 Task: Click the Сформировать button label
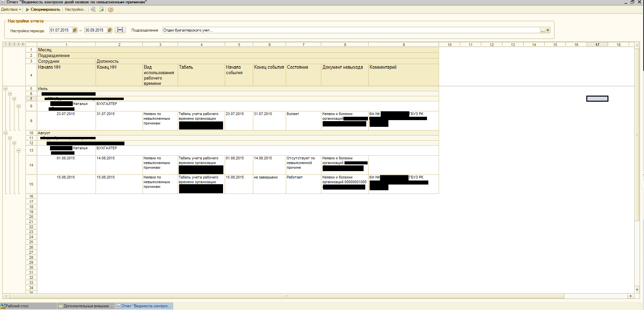point(45,9)
